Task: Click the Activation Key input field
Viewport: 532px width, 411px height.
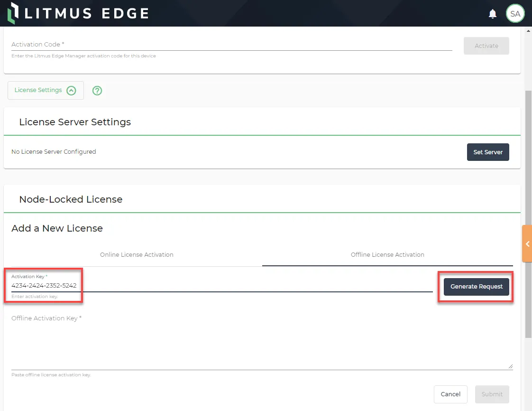Action: click(x=222, y=286)
